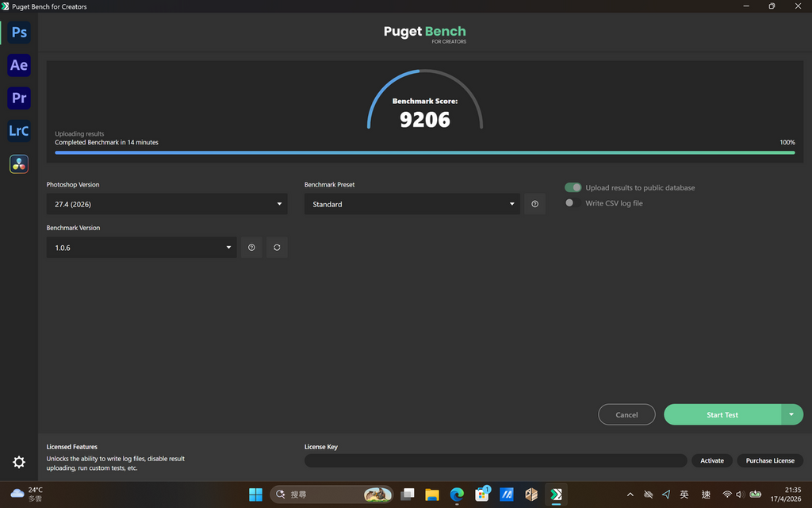Viewport: 812px width, 508px height.
Task: Select the Photoshop benchmark in the sidebar
Action: tap(19, 32)
